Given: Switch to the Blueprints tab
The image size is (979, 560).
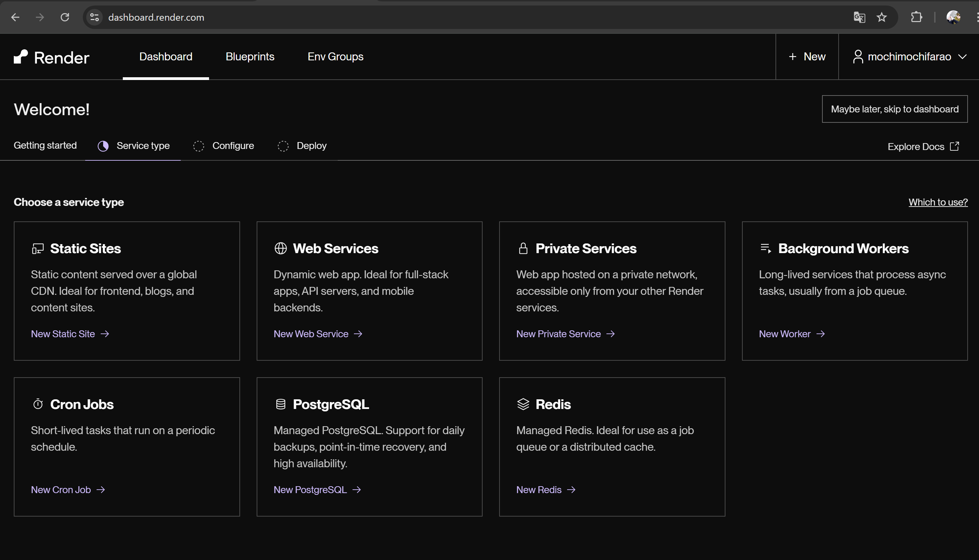Looking at the screenshot, I should (x=250, y=57).
